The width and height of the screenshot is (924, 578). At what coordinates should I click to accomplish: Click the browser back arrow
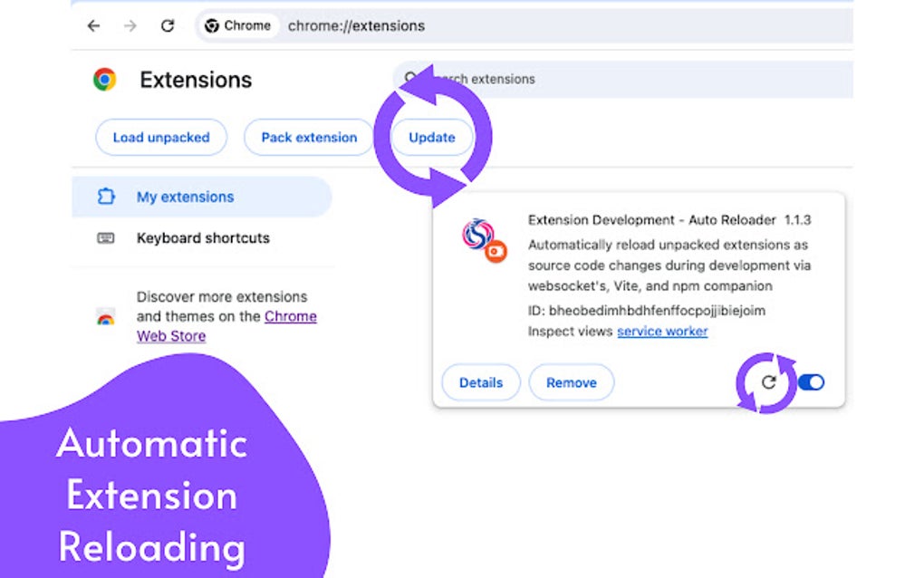93,26
